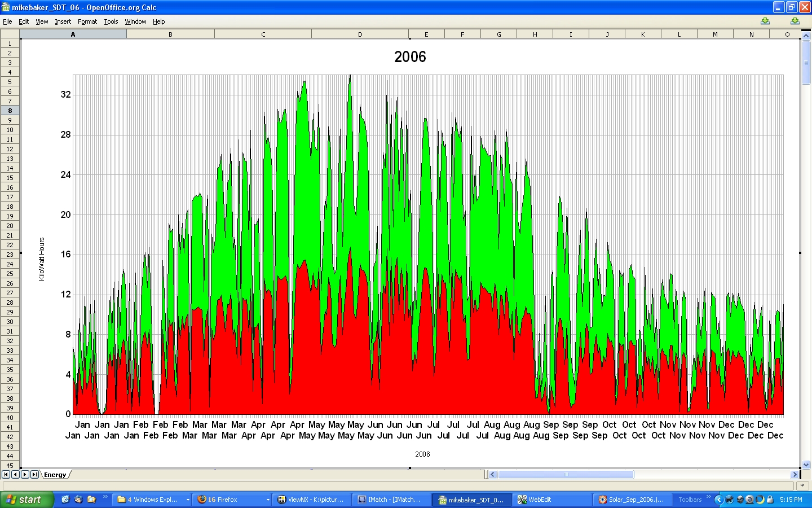
Task: Go to previous sheet using tab arrow
Action: pyautogui.click(x=15, y=474)
